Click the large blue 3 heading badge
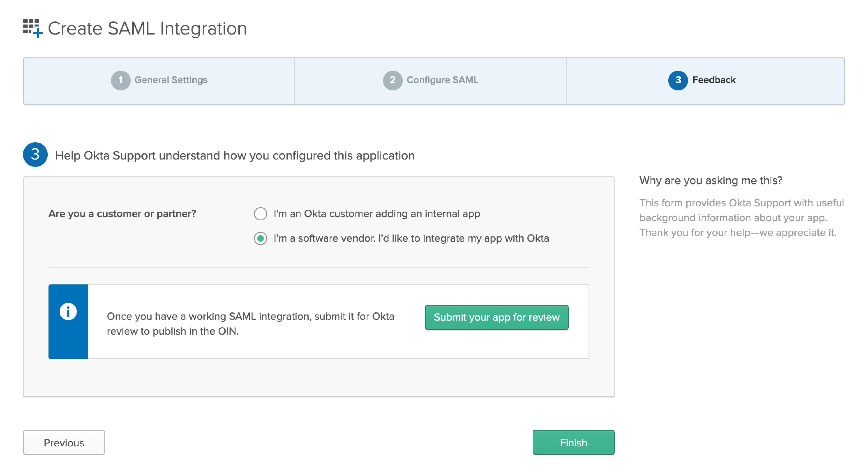The width and height of the screenshot is (868, 473). click(x=35, y=155)
